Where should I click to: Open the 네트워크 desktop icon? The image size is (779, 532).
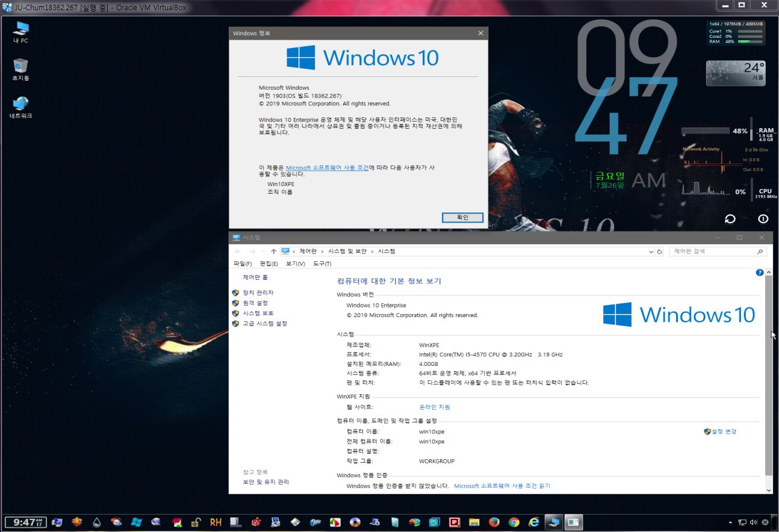[x=20, y=107]
